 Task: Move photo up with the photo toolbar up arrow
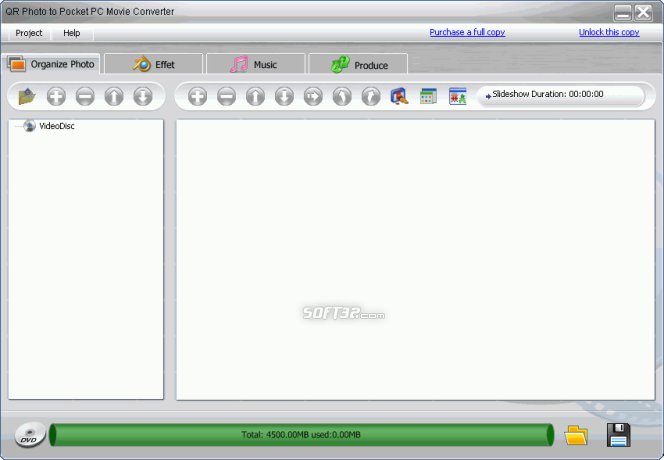(x=255, y=96)
